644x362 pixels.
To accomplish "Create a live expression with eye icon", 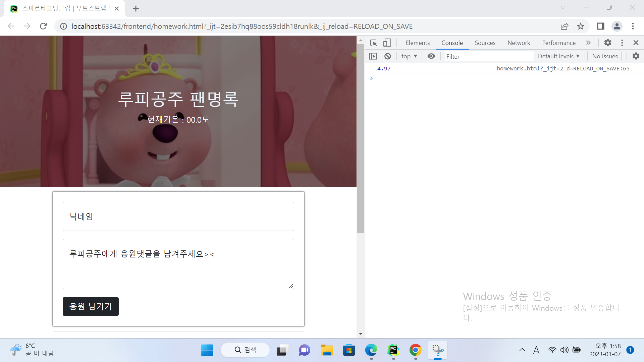I will coord(431,56).
